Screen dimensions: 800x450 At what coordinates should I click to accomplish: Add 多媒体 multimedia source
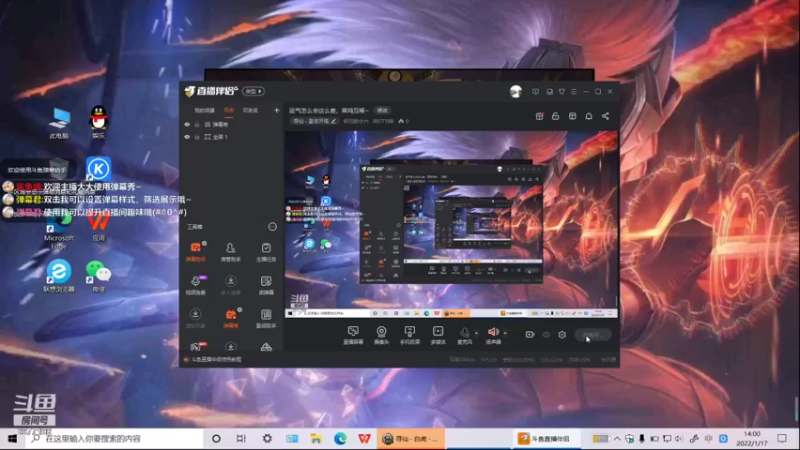point(438,335)
